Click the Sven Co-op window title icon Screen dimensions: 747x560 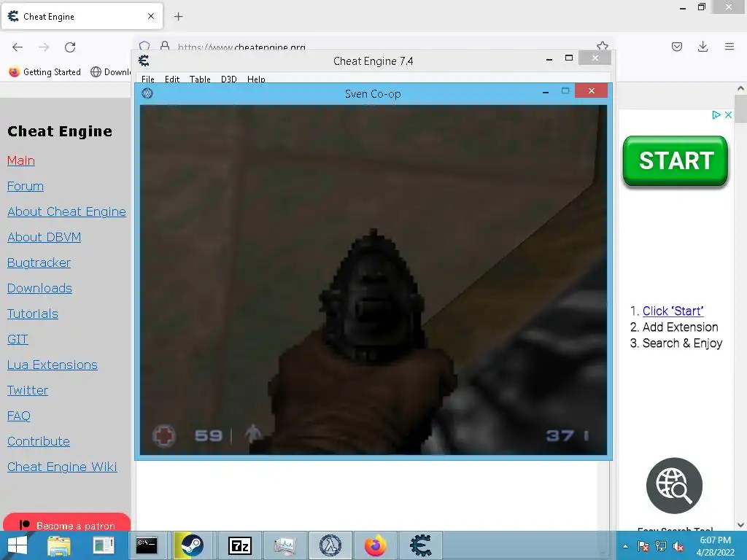point(147,93)
